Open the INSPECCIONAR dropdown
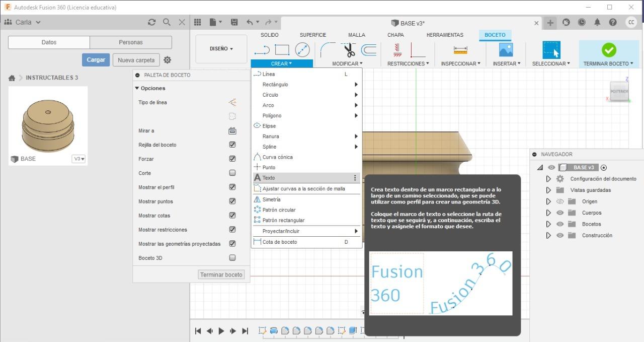Screen dimensions: 644x342 click(460, 63)
